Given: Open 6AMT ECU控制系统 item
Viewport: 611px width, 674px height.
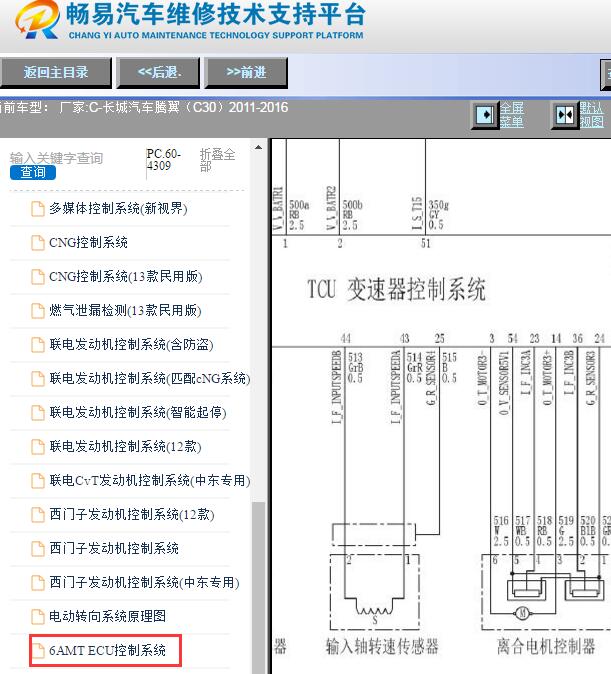Looking at the screenshot, I should click(x=107, y=650).
